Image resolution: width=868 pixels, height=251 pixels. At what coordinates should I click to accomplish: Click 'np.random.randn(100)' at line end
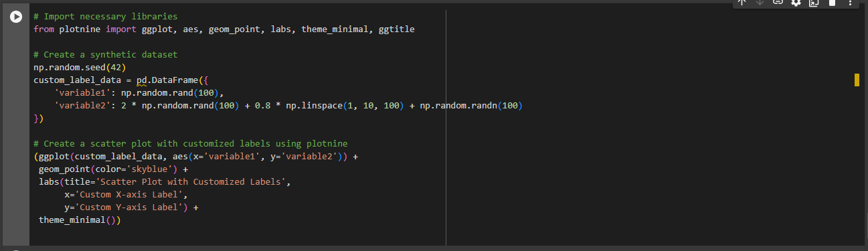471,105
